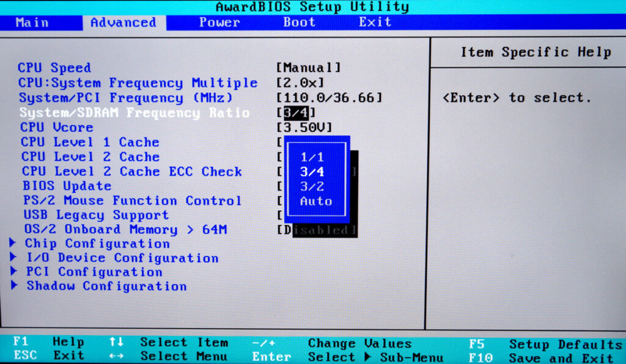The height and width of the screenshot is (364, 626).
Task: Click USB Legacy Support setting label
Action: [95, 215]
